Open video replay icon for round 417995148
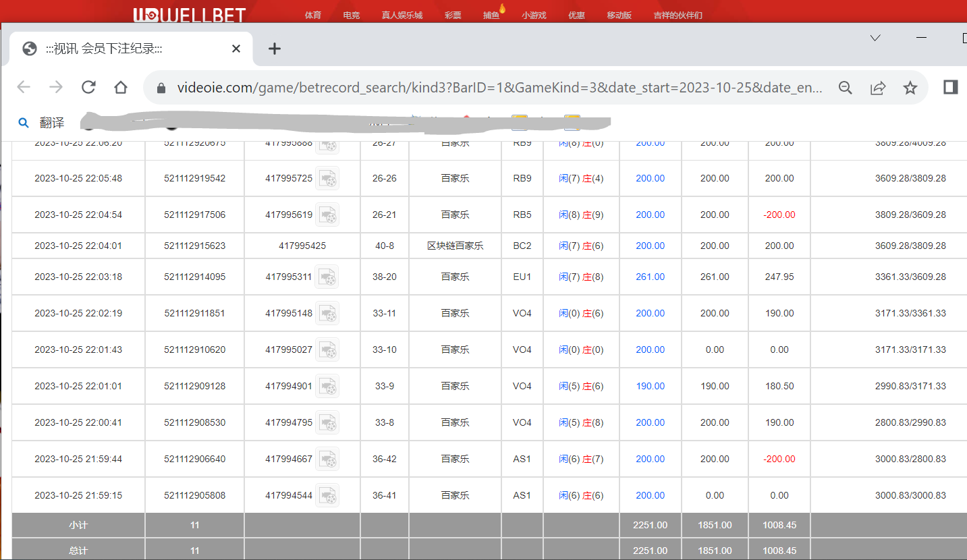Image resolution: width=967 pixels, height=560 pixels. [327, 313]
